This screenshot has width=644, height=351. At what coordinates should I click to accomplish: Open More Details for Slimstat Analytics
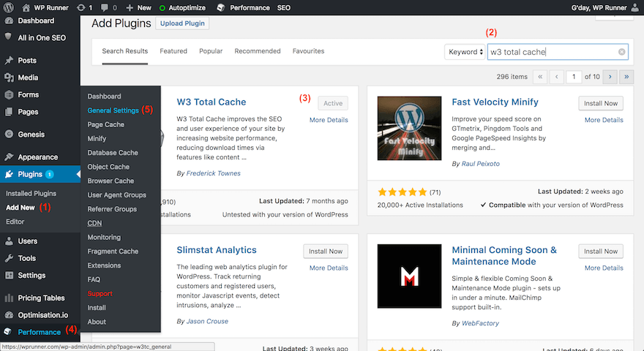pyautogui.click(x=329, y=268)
